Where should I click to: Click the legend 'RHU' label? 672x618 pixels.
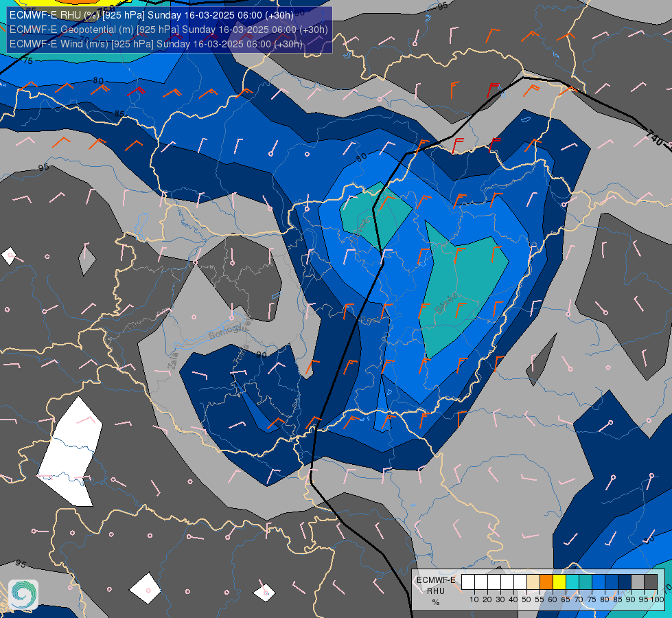click(436, 591)
